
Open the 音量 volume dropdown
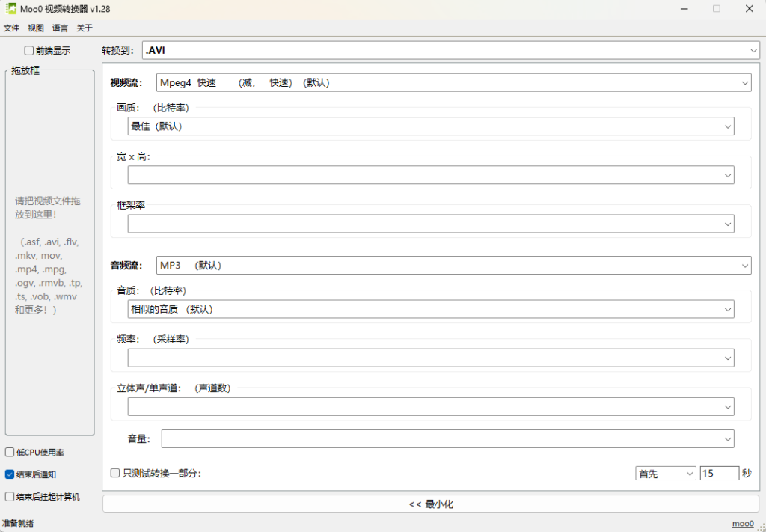coord(447,438)
